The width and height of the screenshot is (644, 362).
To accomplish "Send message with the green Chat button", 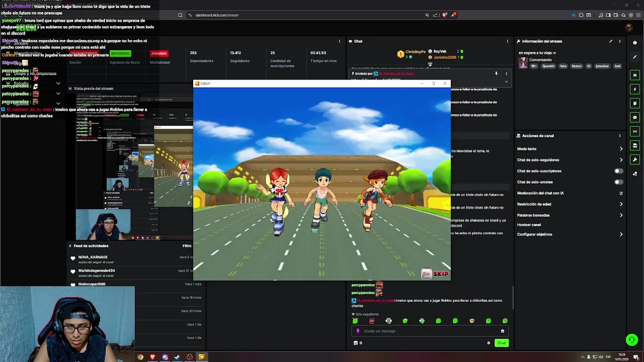I will pos(502,343).
